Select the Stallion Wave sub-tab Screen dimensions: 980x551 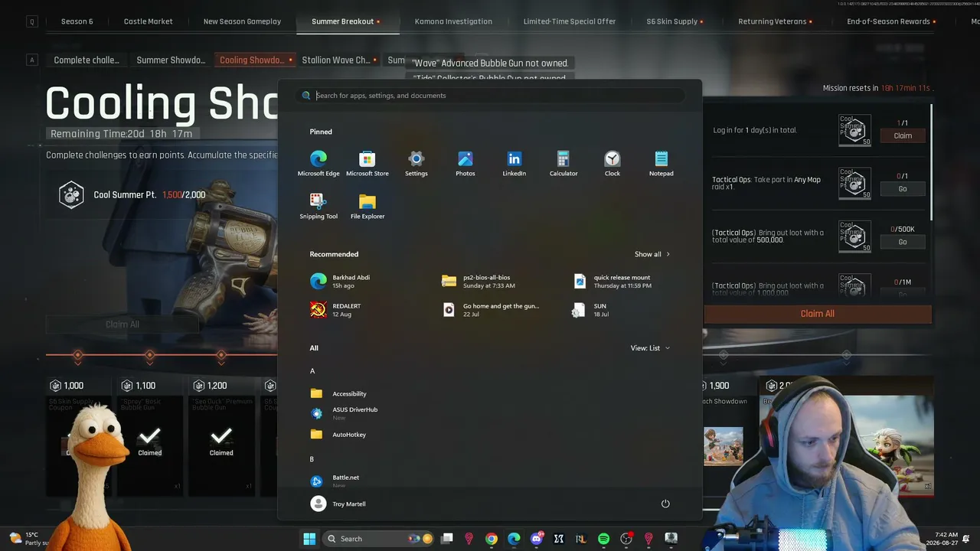[339, 60]
